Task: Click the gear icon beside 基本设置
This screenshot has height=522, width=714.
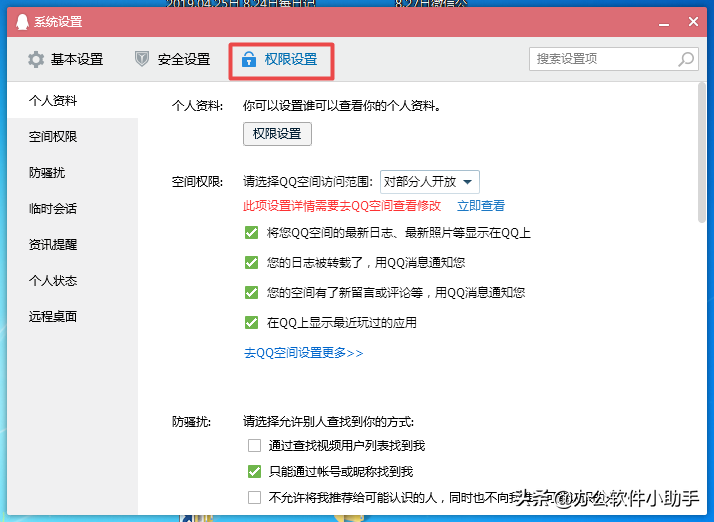Action: coord(36,59)
